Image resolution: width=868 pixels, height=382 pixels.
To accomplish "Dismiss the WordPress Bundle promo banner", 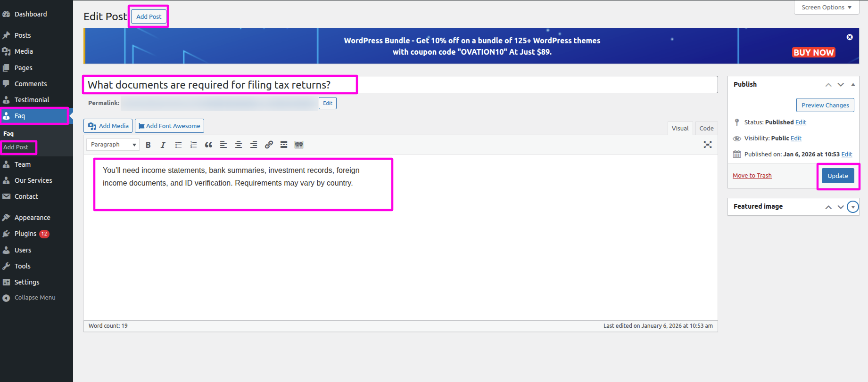I will [x=850, y=37].
